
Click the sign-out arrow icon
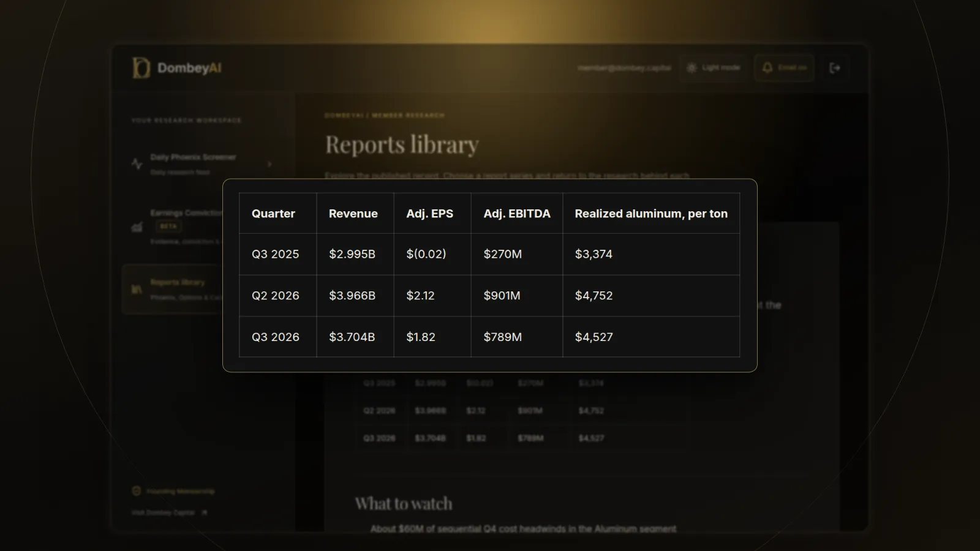[835, 68]
